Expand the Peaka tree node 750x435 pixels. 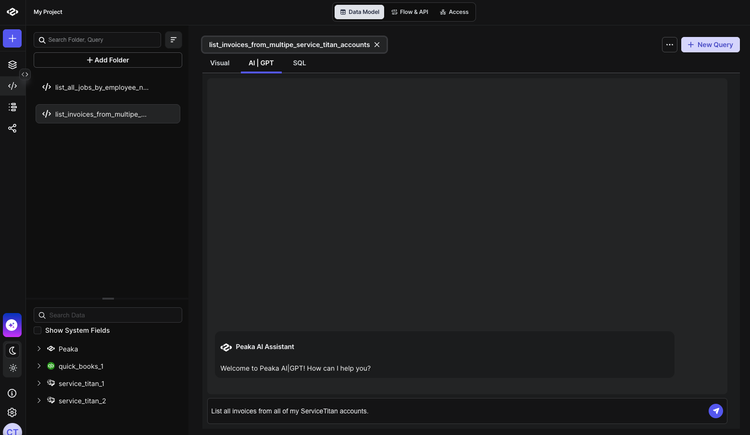(x=39, y=349)
